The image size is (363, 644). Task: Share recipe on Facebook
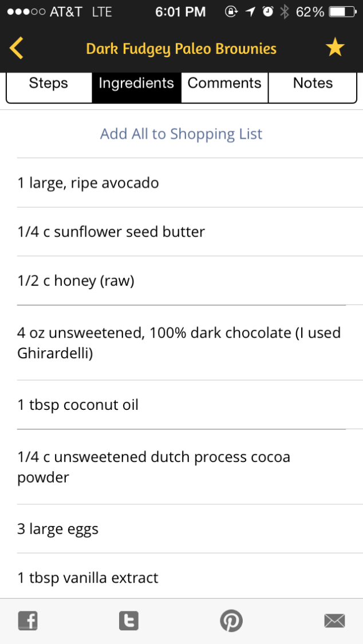pos(27,621)
